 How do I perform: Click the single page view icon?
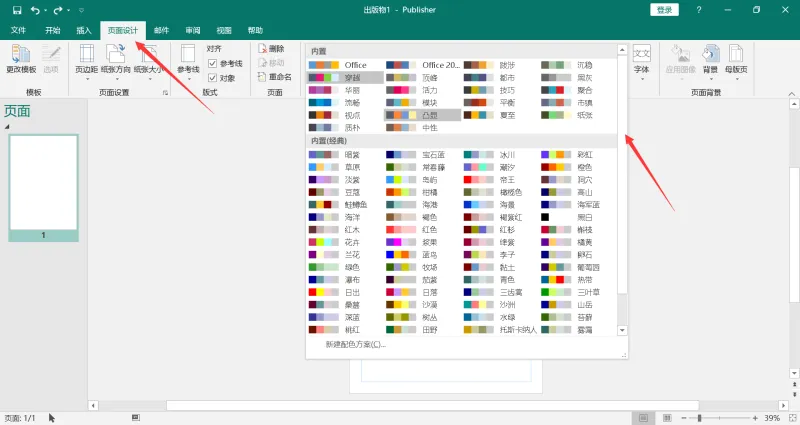click(643, 418)
